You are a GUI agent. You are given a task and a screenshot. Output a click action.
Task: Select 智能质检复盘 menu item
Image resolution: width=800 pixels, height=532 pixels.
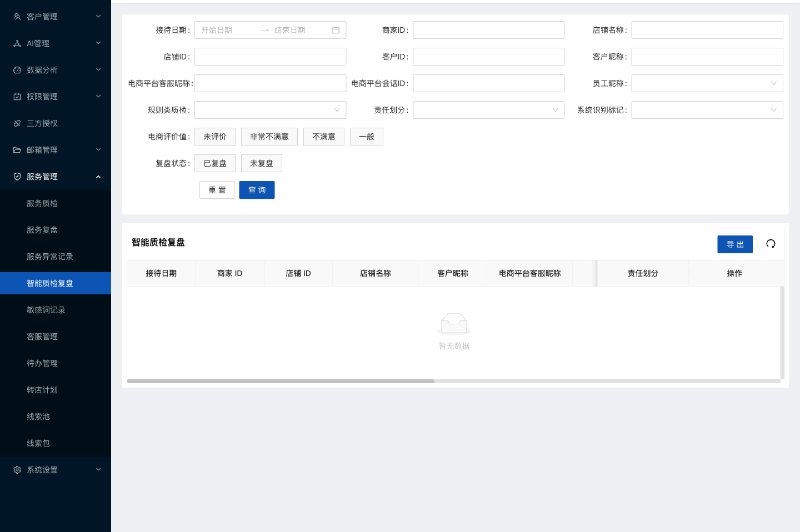56,283
